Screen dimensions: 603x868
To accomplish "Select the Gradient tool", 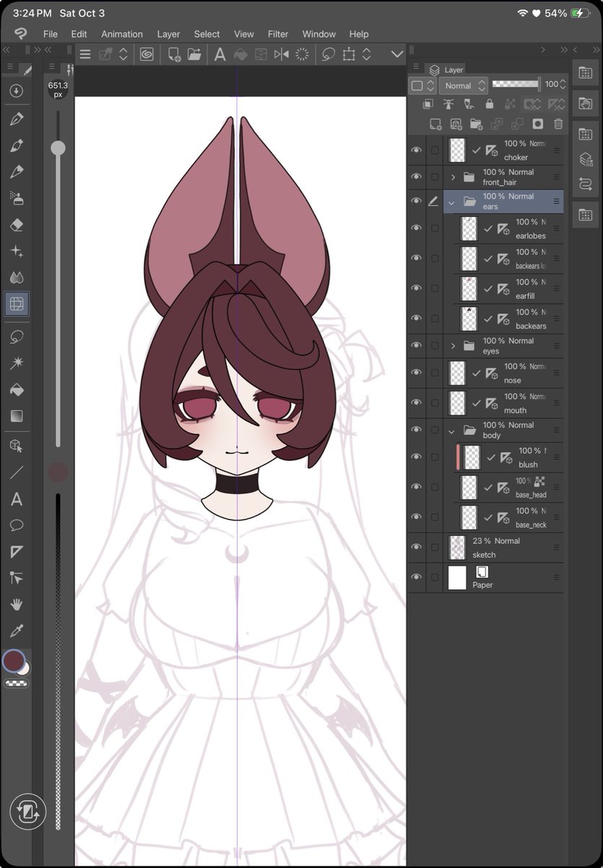I will (17, 416).
